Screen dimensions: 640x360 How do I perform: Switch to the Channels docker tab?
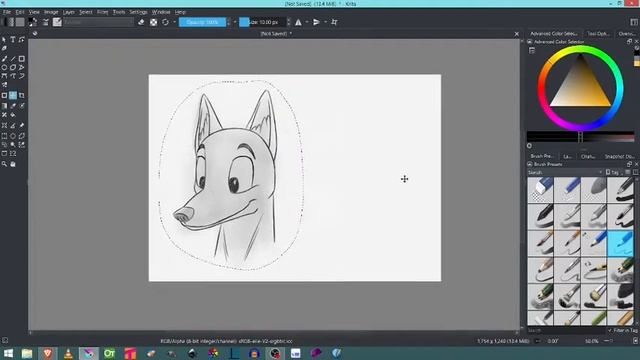click(588, 156)
